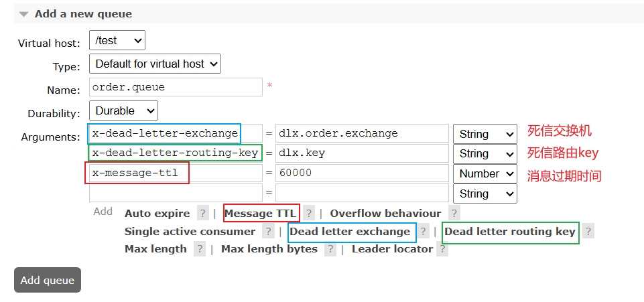This screenshot has height=302, width=644.
Task: Click help icon next to Auto expire
Action: point(202,214)
